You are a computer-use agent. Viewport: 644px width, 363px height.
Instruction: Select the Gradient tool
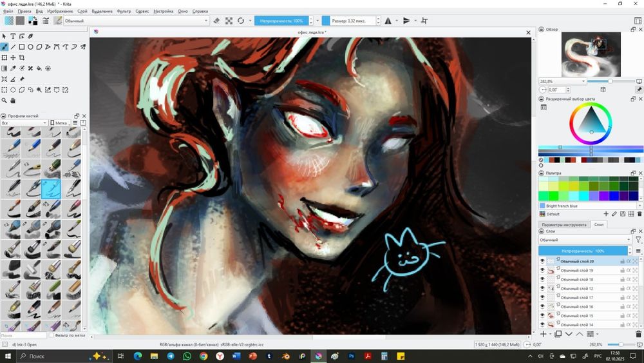tap(4, 68)
